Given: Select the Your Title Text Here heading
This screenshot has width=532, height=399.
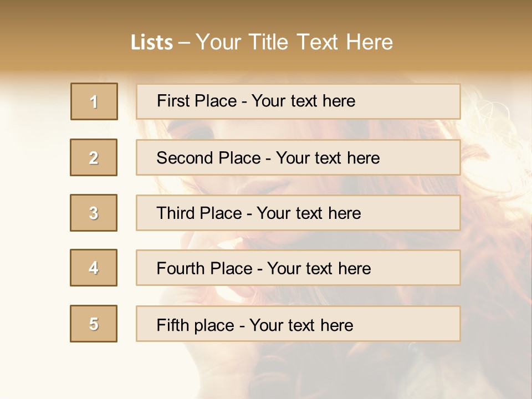Looking at the screenshot, I should click(x=294, y=42).
